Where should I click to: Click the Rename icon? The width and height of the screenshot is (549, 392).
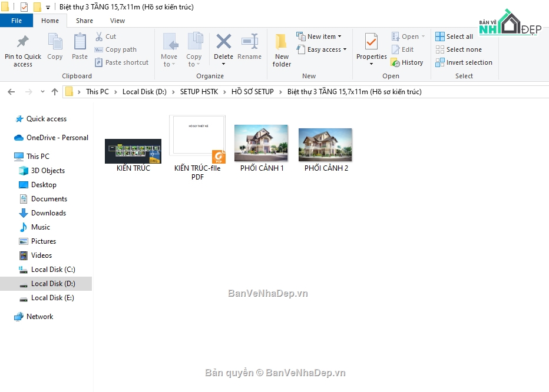[249, 42]
